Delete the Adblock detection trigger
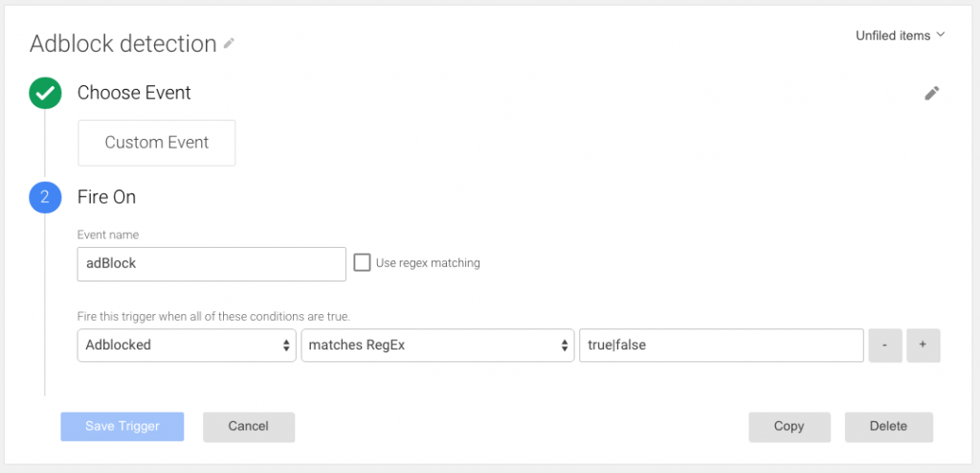The image size is (980, 473). [x=889, y=427]
